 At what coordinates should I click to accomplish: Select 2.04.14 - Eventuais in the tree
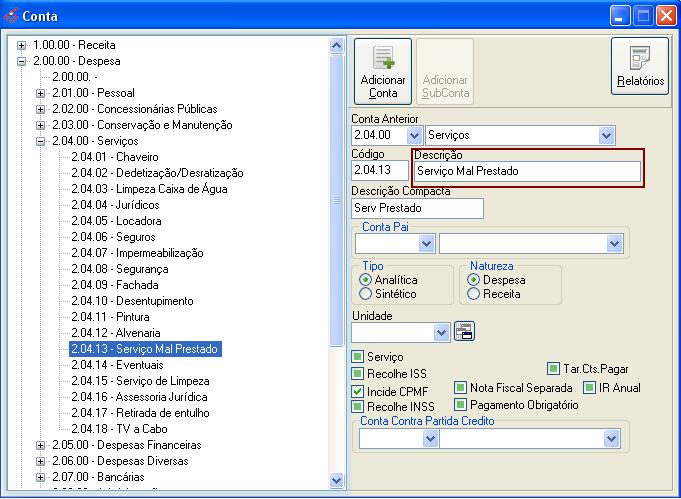click(x=110, y=365)
